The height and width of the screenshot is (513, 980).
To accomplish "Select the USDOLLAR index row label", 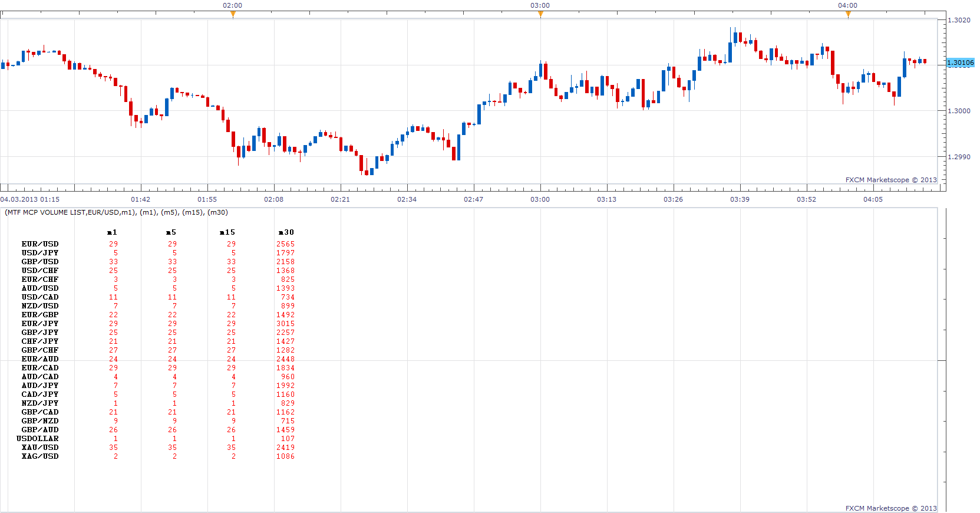I will point(38,439).
